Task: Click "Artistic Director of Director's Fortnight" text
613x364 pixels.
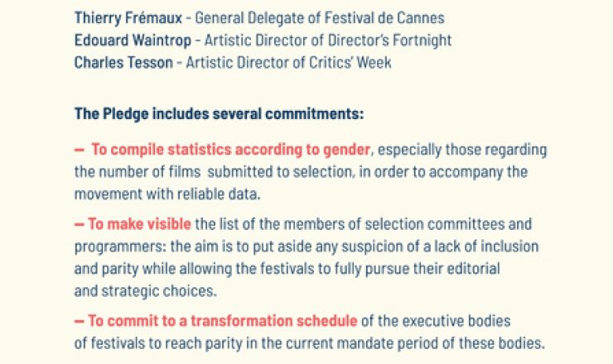Action: (x=323, y=40)
